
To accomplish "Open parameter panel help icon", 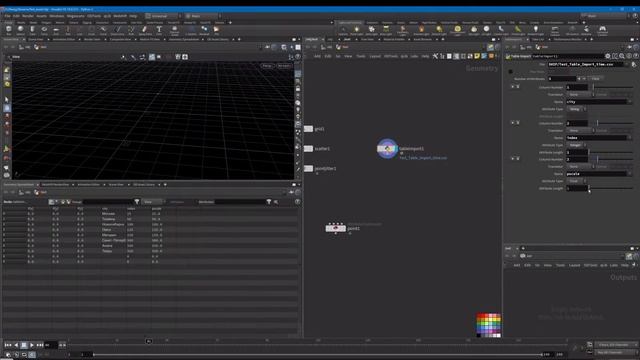I will (x=636, y=56).
